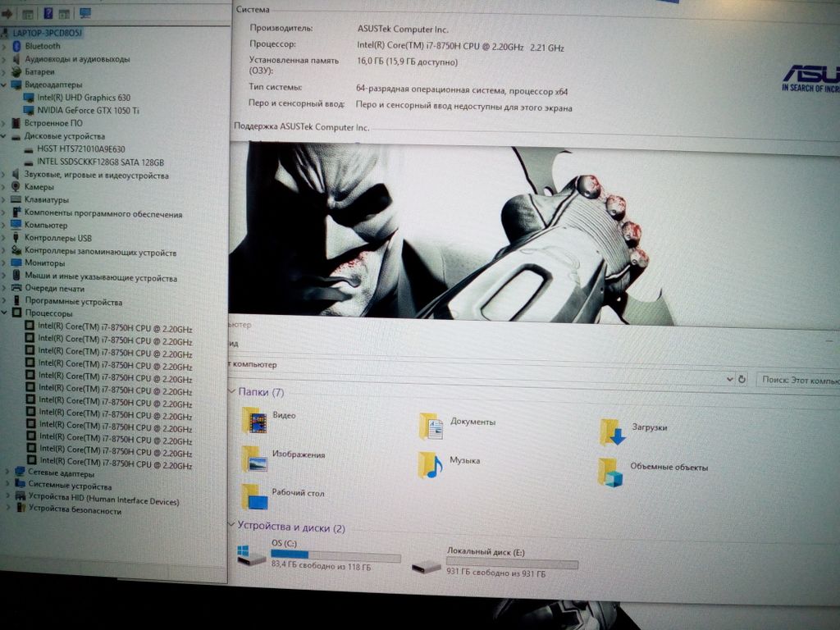Click the refresh icon beside the Explorer address bar

click(742, 379)
